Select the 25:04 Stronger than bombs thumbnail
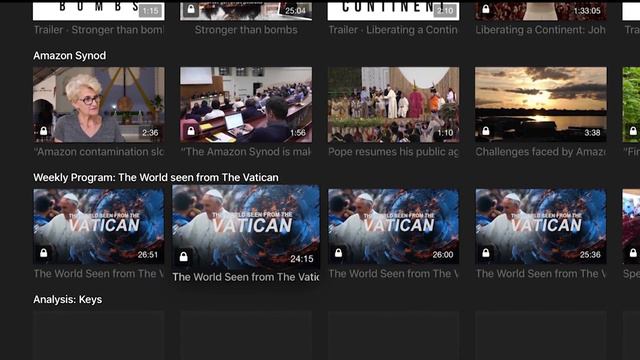Screen dimensions: 640x360 (246, 10)
